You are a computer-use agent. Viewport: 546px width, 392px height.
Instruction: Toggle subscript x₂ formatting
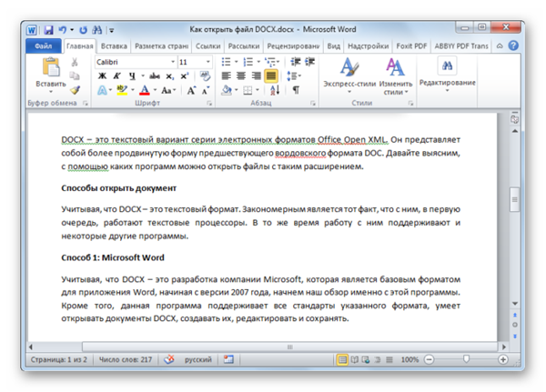[x=169, y=75]
